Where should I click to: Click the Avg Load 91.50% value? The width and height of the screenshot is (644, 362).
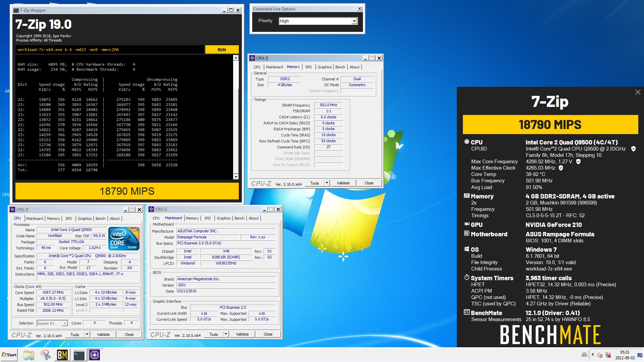click(x=534, y=187)
